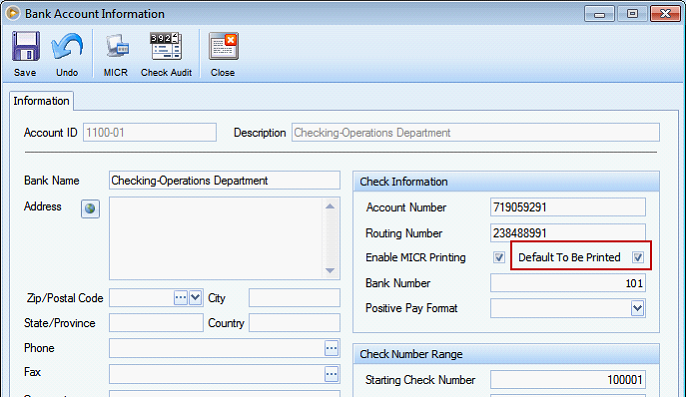Click the globe map icon beside Address
The image size is (687, 398).
tap(90, 209)
